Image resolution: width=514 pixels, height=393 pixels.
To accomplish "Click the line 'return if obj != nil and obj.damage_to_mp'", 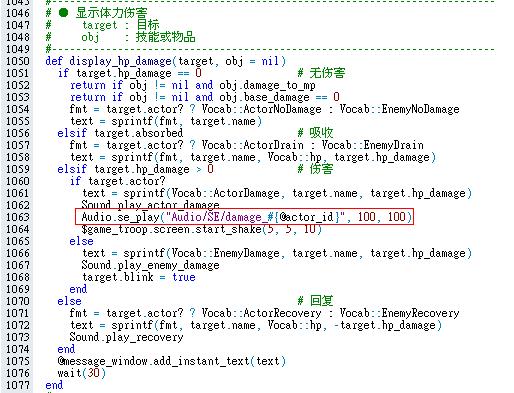I will [x=193, y=85].
